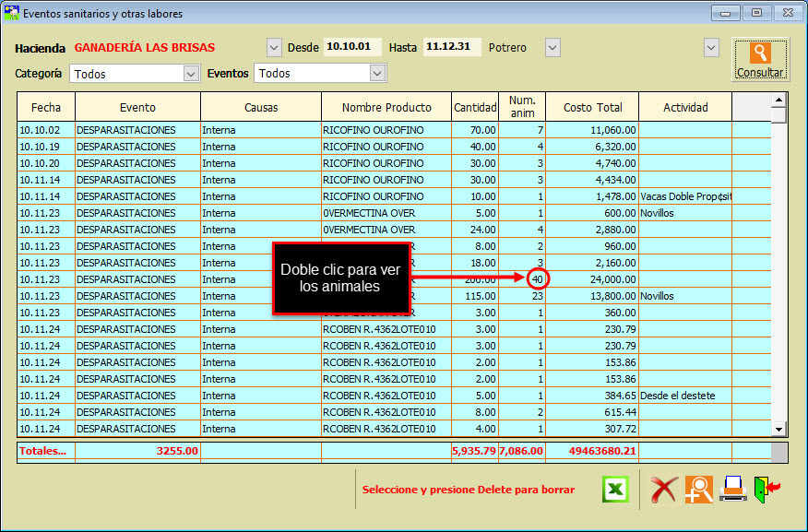
Task: Expand the Hacienda dropdown
Action: pyautogui.click(x=274, y=47)
